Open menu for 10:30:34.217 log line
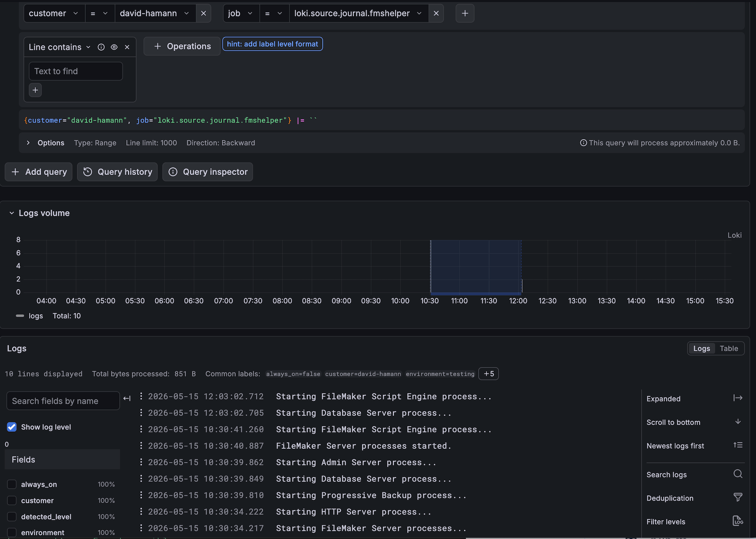This screenshot has width=756, height=539. [141, 527]
